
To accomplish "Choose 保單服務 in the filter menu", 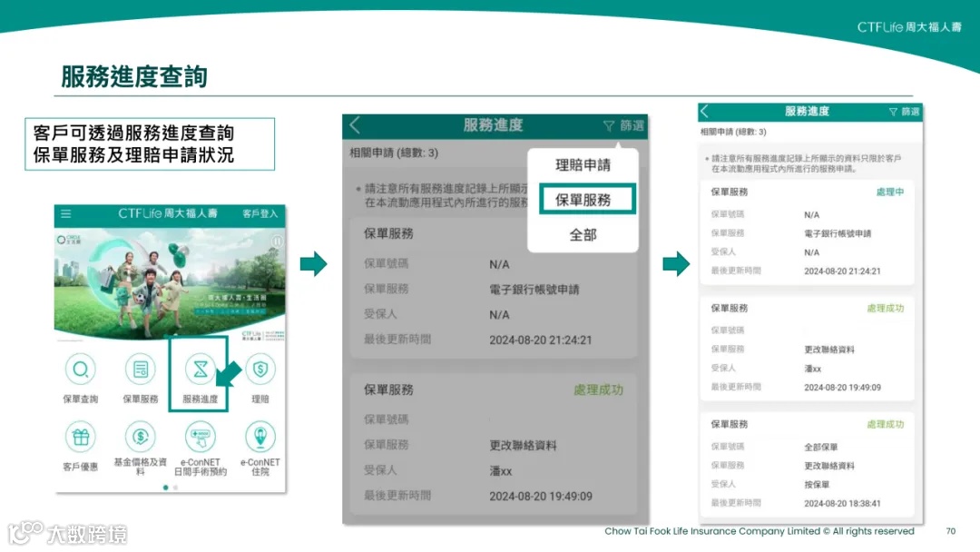I will pos(586,200).
